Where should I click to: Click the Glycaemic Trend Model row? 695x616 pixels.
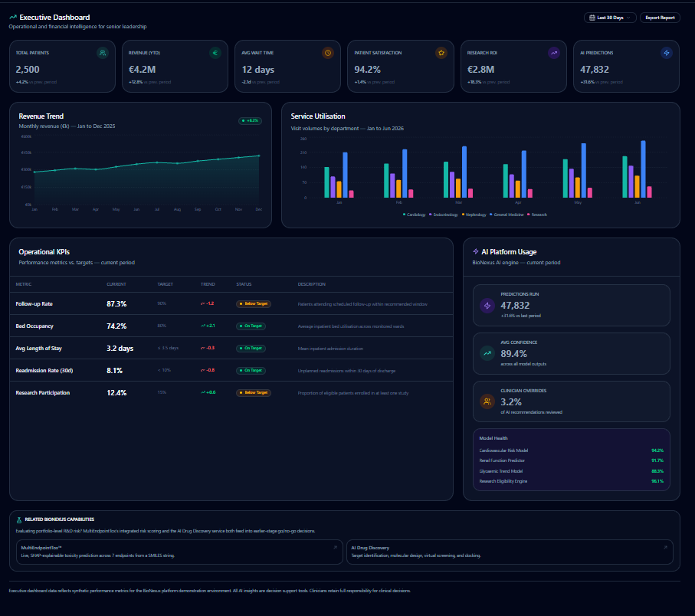click(572, 471)
